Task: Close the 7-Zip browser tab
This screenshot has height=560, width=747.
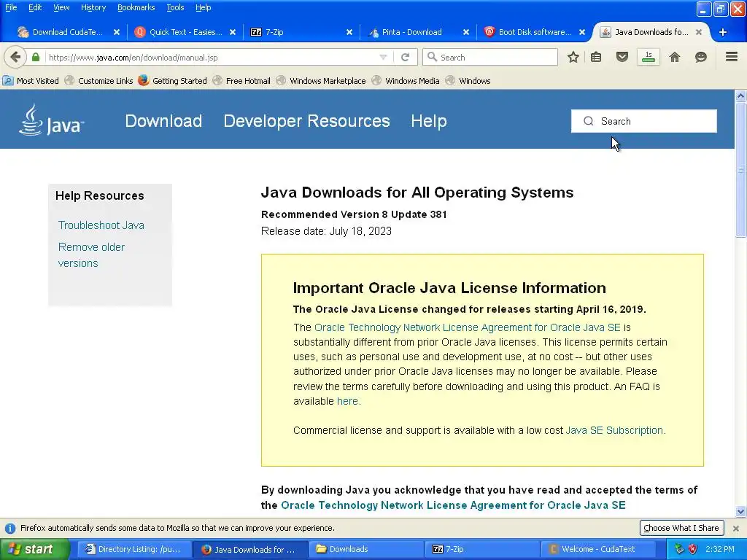Action: 349,32
